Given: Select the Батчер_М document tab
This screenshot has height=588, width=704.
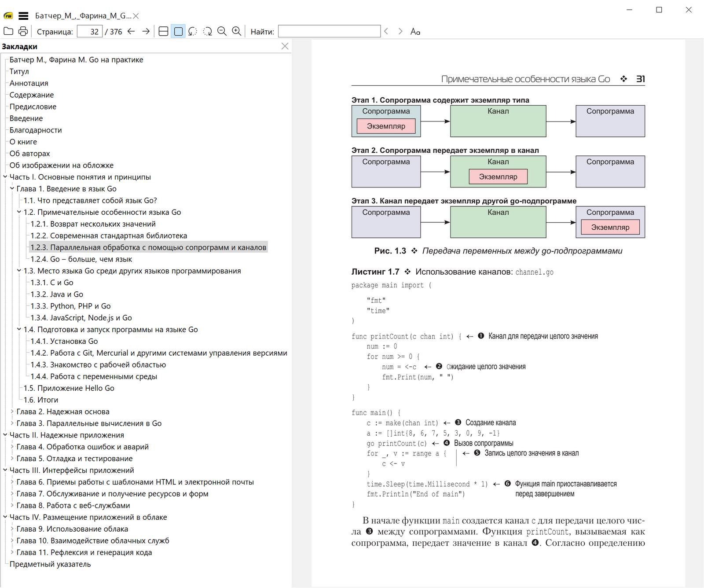Looking at the screenshot, I should pos(83,16).
